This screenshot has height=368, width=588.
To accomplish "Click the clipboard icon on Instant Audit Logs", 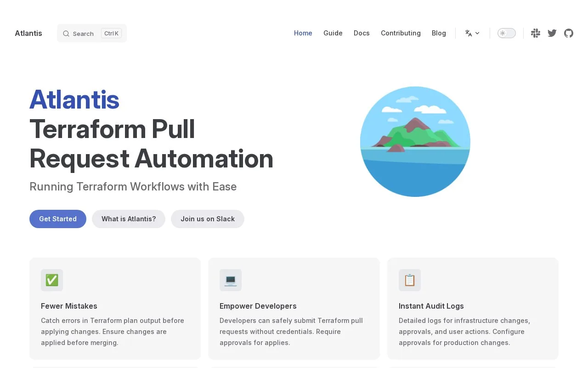I will pyautogui.click(x=410, y=280).
